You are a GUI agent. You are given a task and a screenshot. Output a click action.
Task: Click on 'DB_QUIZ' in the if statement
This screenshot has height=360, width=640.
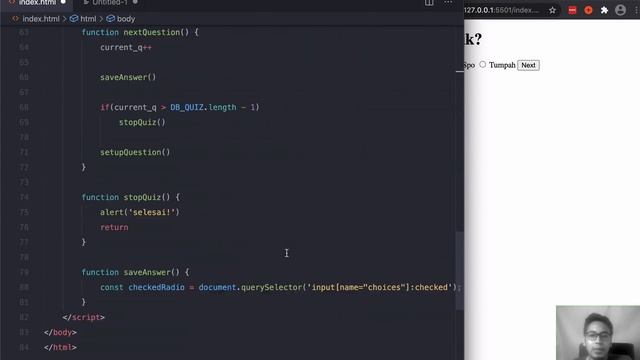tap(187, 107)
